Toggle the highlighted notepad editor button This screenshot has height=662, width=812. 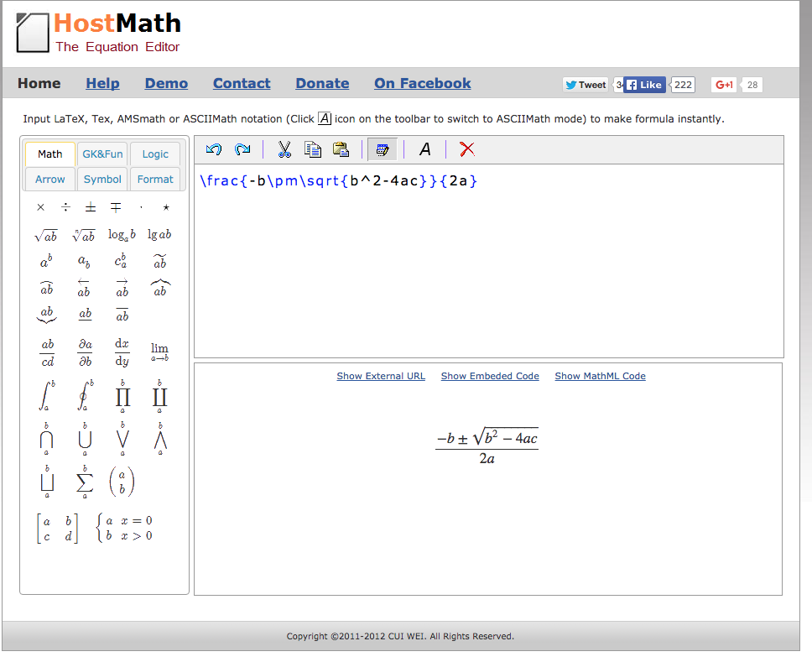(x=383, y=149)
